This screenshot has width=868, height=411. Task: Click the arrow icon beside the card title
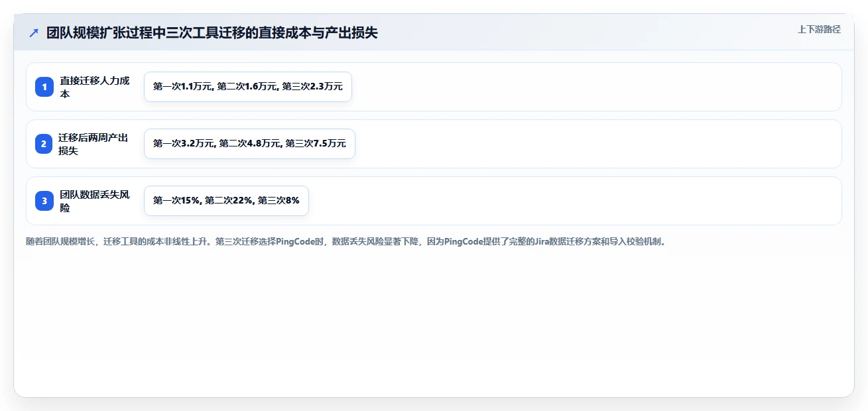[34, 32]
